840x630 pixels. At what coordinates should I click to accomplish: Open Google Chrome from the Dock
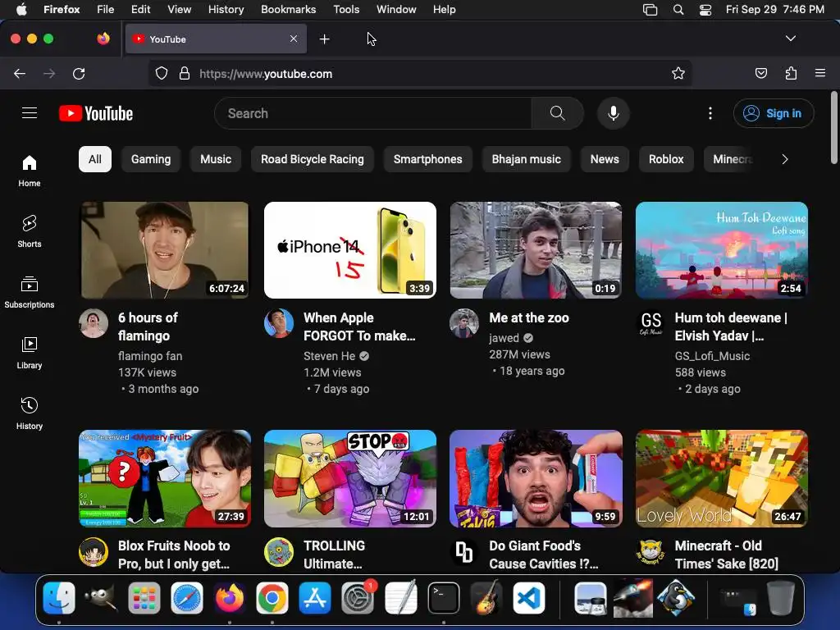pos(272,598)
